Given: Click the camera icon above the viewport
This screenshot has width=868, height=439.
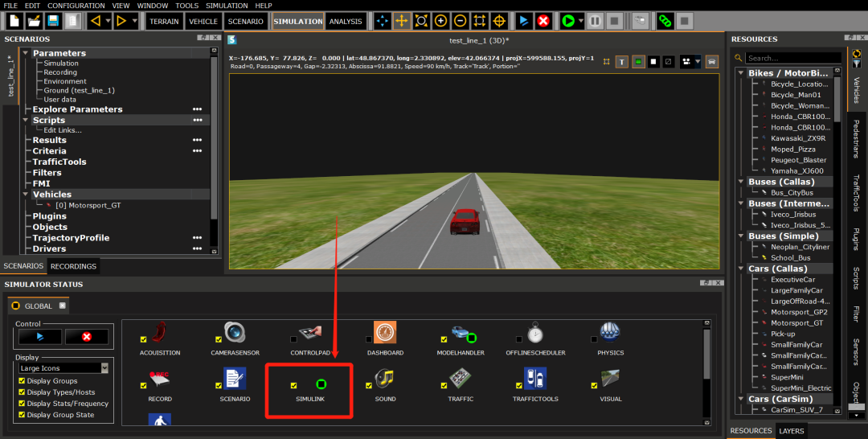Looking at the screenshot, I should click(686, 61).
